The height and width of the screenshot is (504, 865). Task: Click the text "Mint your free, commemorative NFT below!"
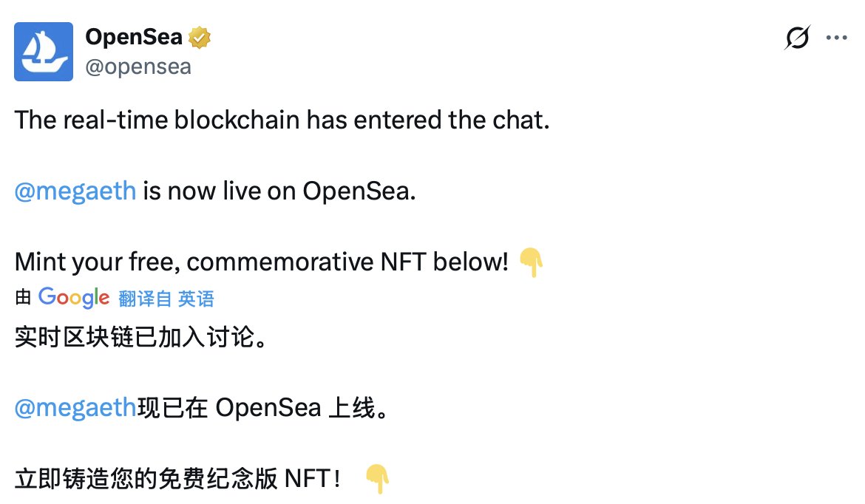point(262,262)
